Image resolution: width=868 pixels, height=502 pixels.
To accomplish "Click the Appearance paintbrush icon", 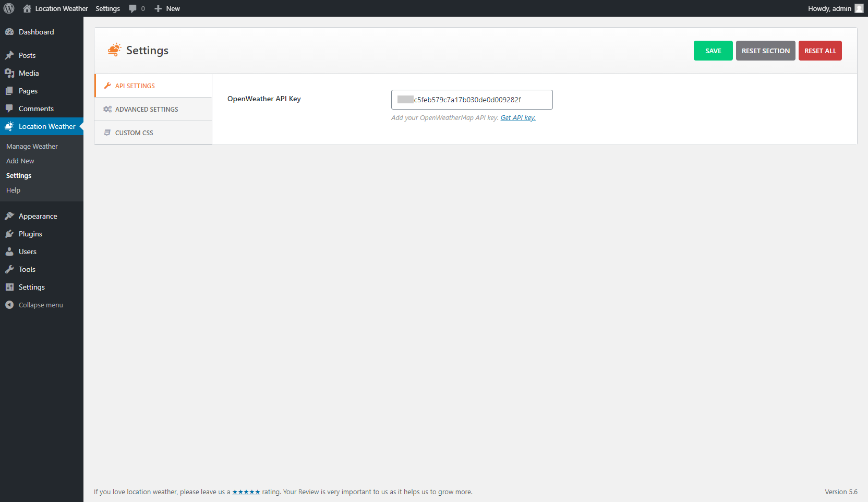I will (x=9, y=216).
